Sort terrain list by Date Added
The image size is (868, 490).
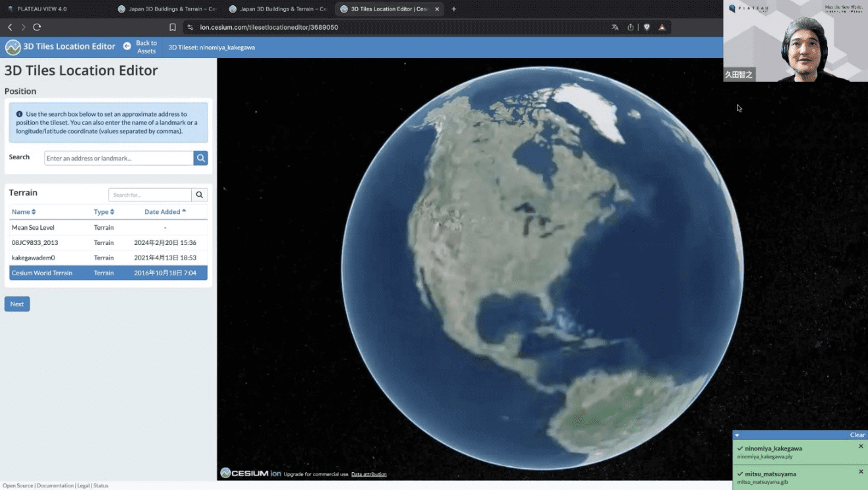(165, 212)
